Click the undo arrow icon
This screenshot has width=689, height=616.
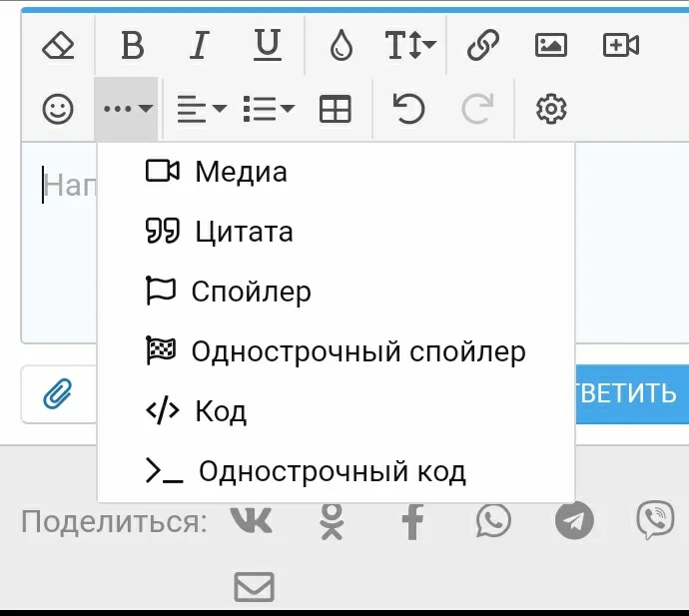[x=408, y=109]
